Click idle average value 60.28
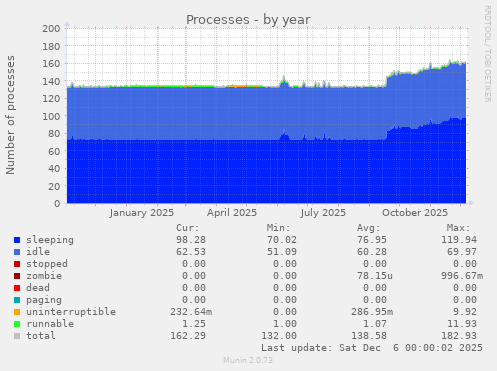Screen dimensions: 497x371 372,252
